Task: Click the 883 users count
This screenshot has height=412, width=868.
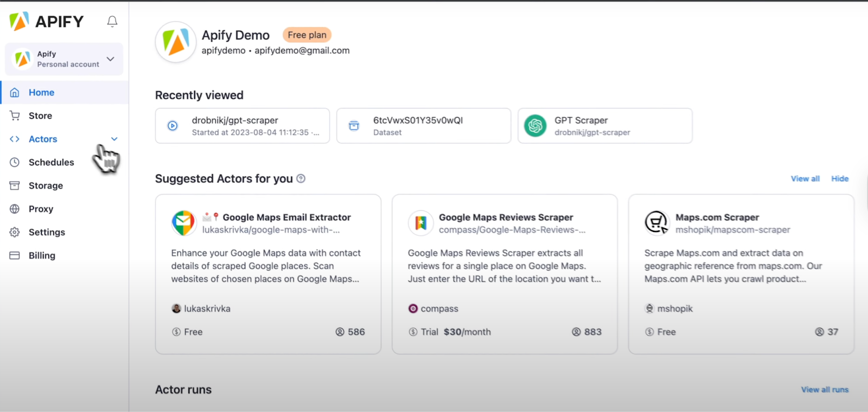Action: [587, 332]
